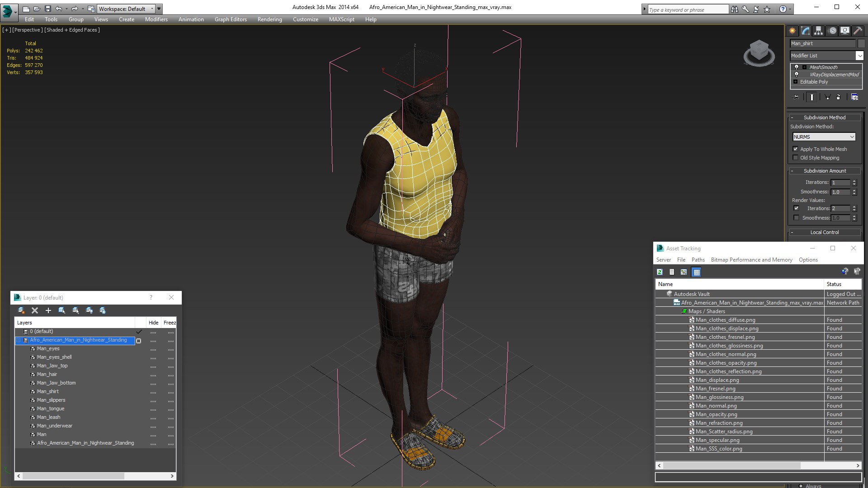This screenshot has height=488, width=868.
Task: Open Bitmap Performance and Memory menu
Action: 751,260
